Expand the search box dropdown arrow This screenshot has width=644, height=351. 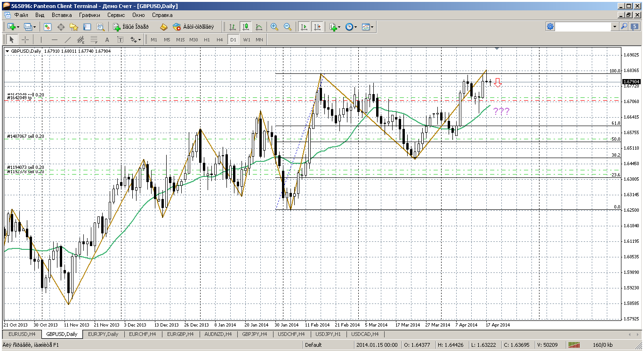coord(614,27)
